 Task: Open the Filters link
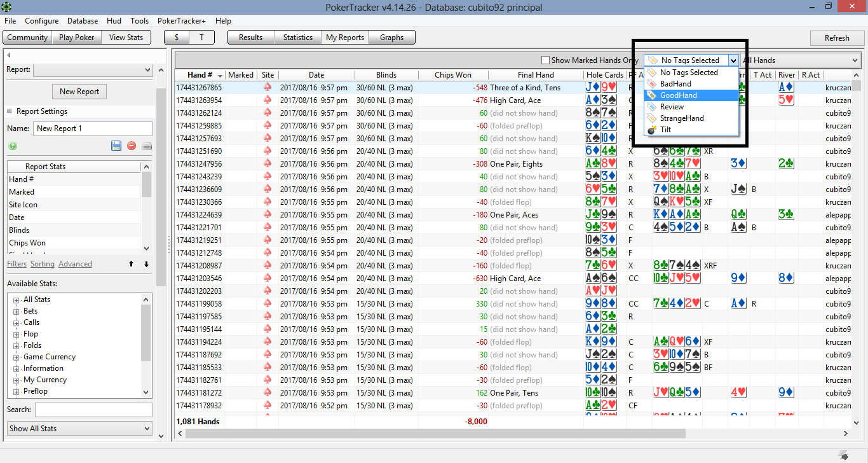(x=17, y=264)
